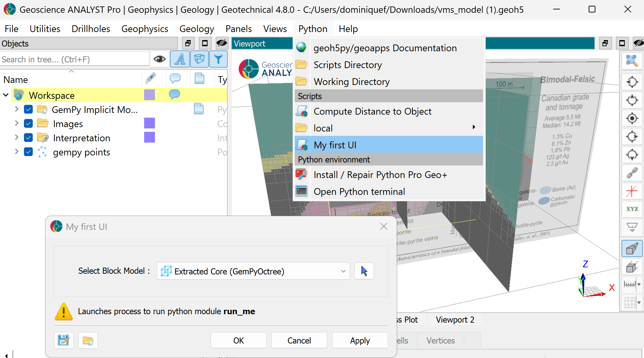Click the Cancel button in My first UI
Image resolution: width=644 pixels, height=358 pixels.
299,340
